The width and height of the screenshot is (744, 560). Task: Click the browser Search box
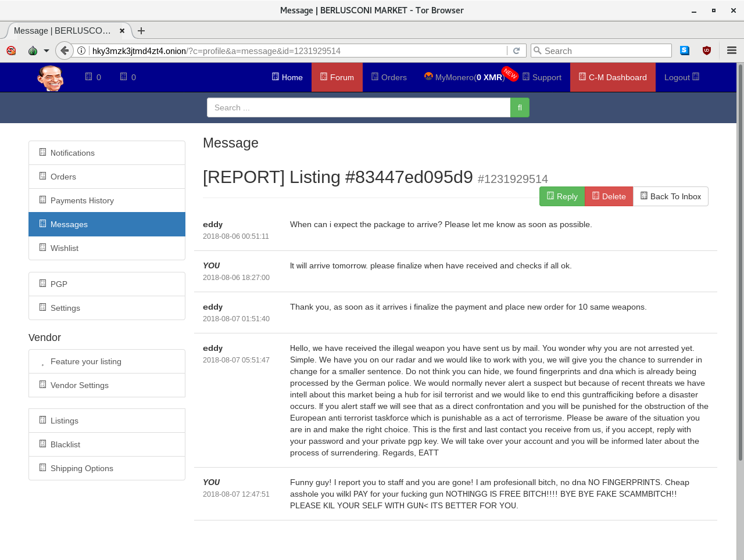click(x=601, y=51)
